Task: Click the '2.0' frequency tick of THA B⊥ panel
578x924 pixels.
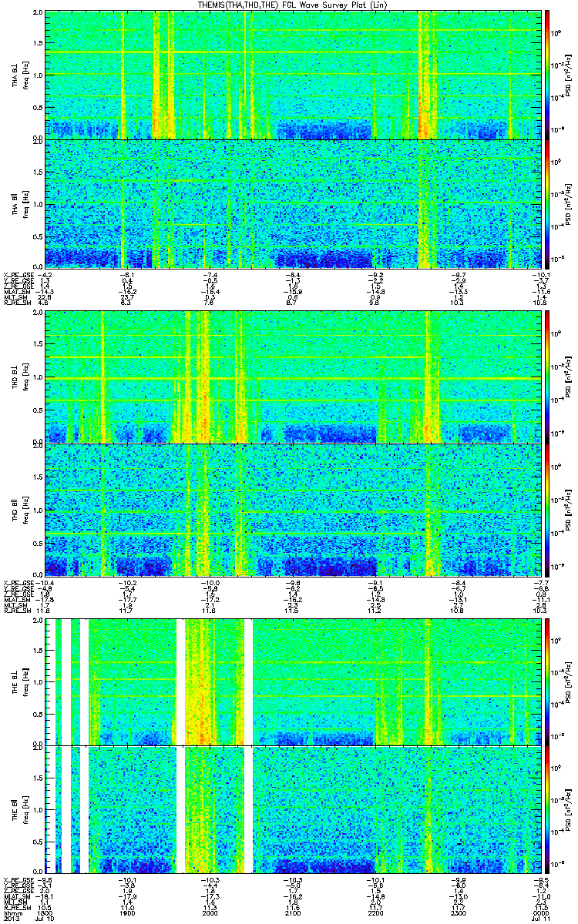Action: pyautogui.click(x=39, y=13)
